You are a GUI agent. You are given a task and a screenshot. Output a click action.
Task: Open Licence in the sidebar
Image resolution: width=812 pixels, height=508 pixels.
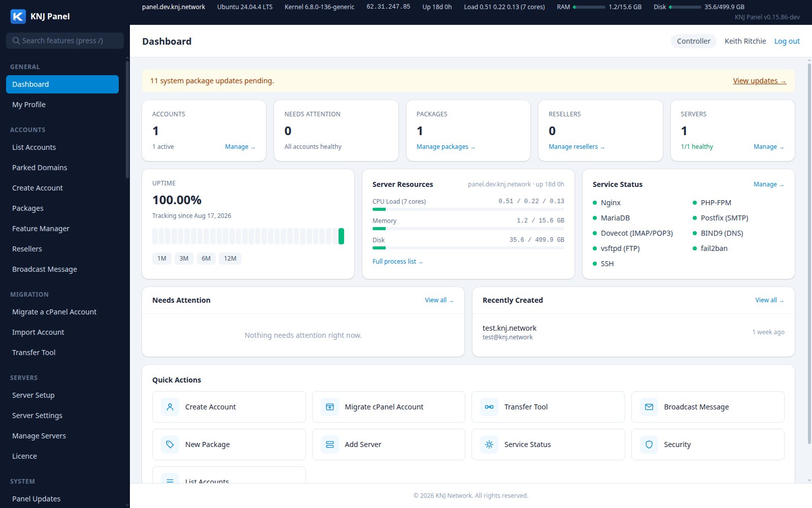tap(62, 456)
